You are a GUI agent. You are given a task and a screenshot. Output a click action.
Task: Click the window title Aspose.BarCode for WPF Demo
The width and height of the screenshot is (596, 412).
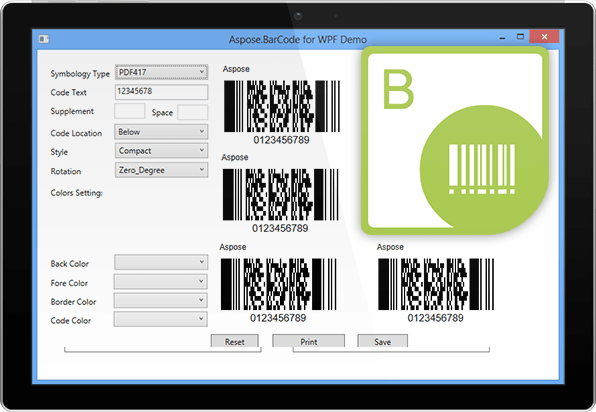pyautogui.click(x=298, y=40)
